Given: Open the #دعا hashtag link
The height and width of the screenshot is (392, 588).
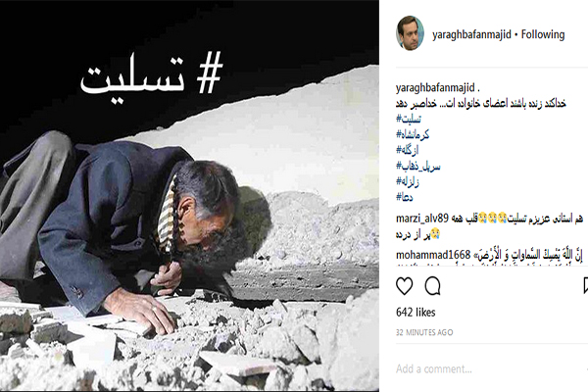Looking at the screenshot, I should coord(404,197).
